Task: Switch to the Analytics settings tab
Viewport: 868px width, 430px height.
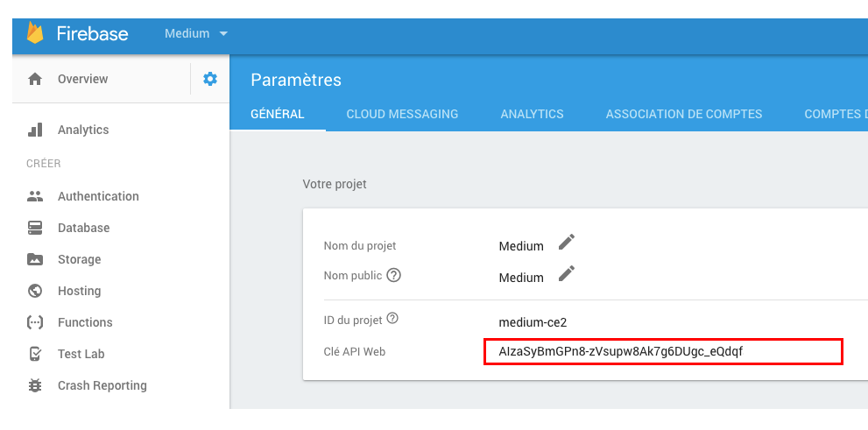Action: 532,114
